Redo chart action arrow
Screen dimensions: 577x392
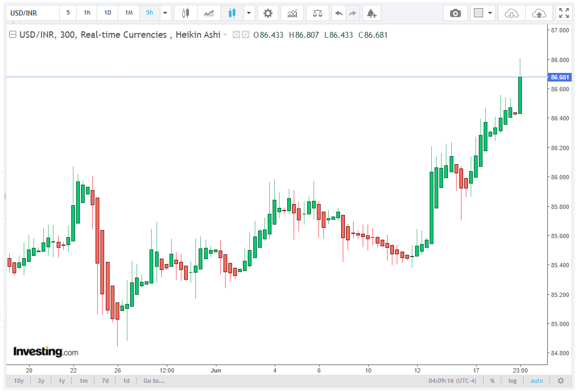pos(352,13)
